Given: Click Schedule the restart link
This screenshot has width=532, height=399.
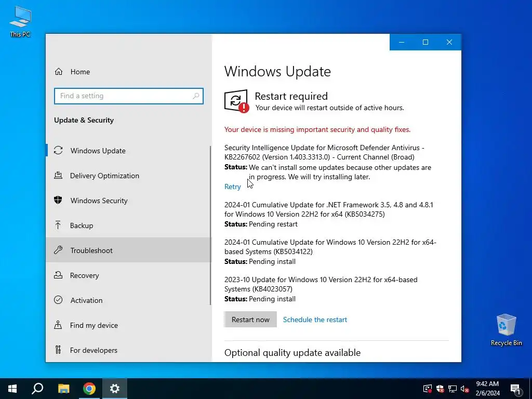Looking at the screenshot, I should pyautogui.click(x=315, y=320).
